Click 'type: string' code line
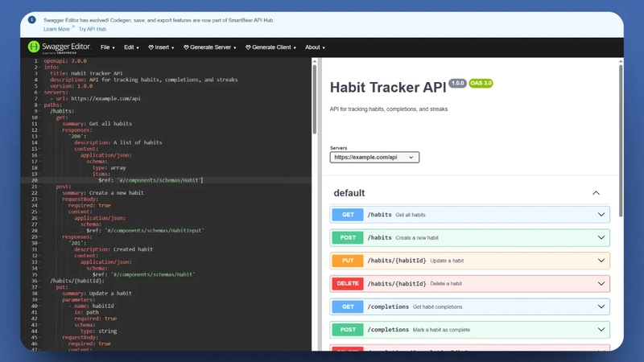Viewport: 644px width, 362px height. pos(98,331)
